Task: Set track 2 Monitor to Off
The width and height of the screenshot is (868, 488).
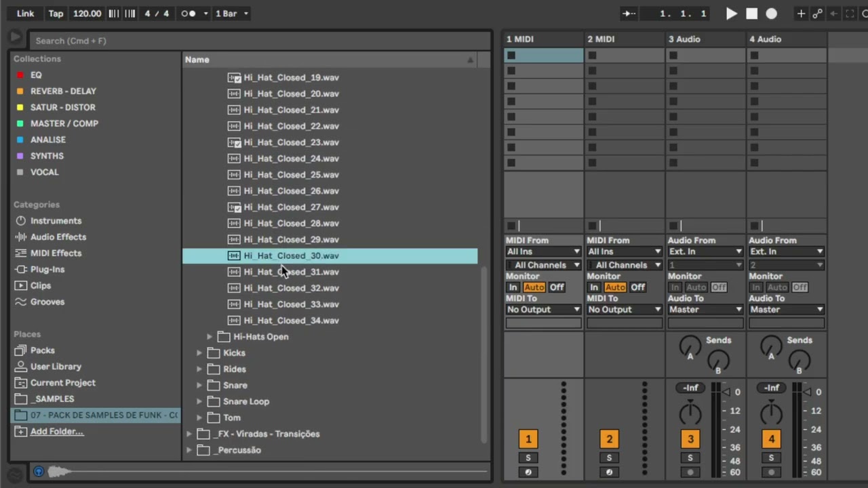Action: (637, 287)
